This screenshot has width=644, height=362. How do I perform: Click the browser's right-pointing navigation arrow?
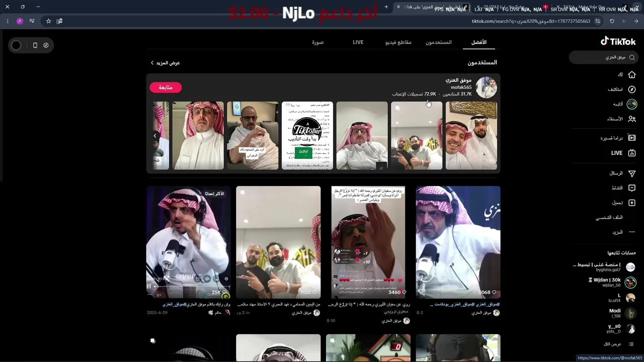coord(636,21)
